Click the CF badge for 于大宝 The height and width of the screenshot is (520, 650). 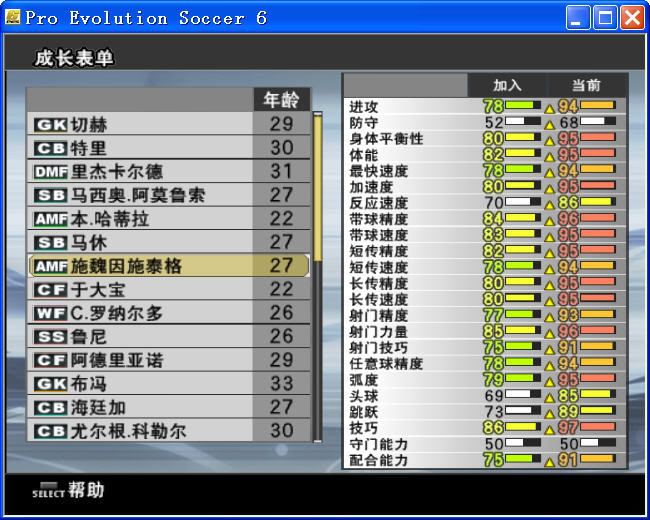(x=50, y=290)
